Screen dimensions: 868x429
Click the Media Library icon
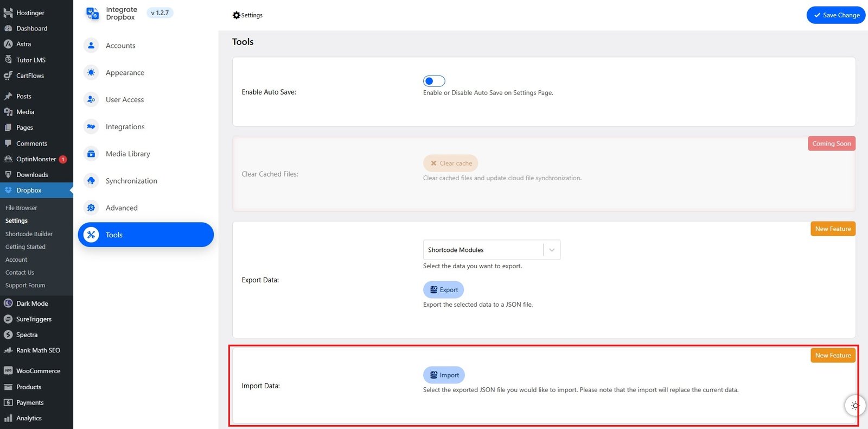click(x=91, y=154)
